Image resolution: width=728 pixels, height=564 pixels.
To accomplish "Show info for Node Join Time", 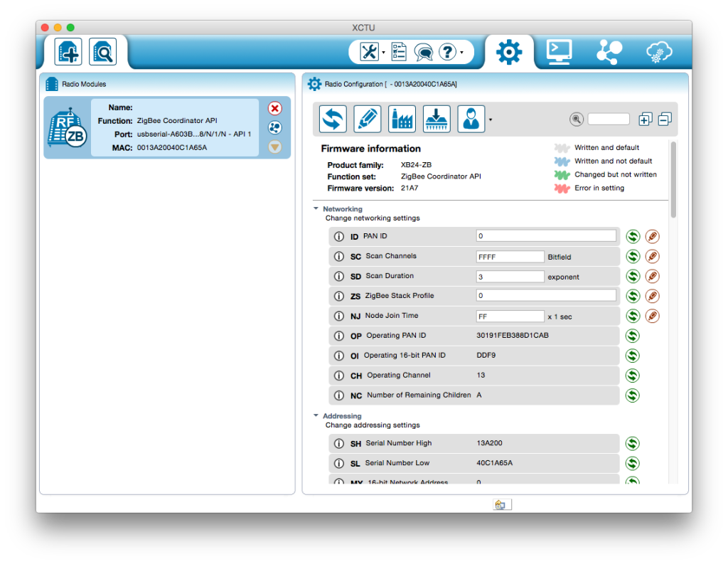I will click(x=339, y=316).
